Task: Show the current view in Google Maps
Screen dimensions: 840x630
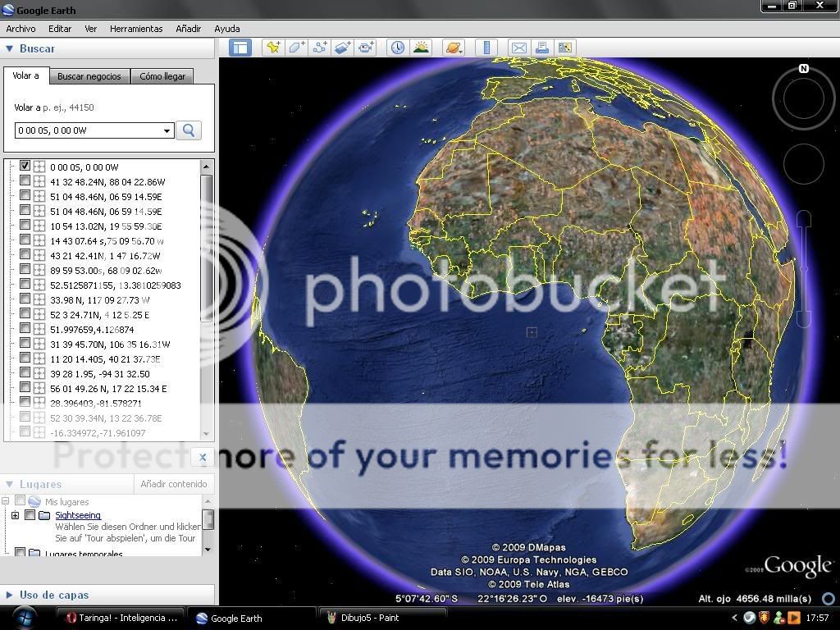Action: tap(565, 48)
